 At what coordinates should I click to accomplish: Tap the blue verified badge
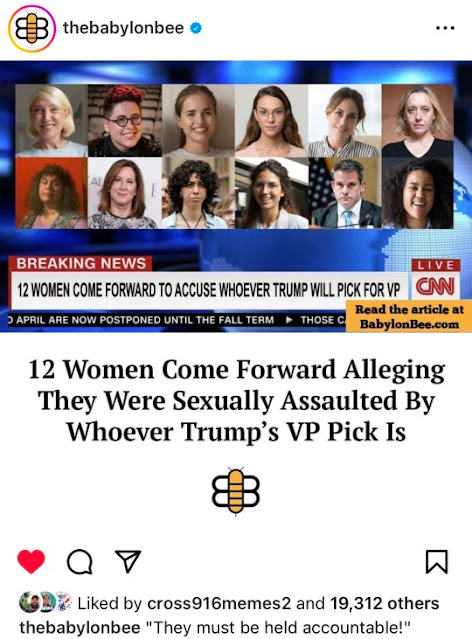tap(196, 28)
